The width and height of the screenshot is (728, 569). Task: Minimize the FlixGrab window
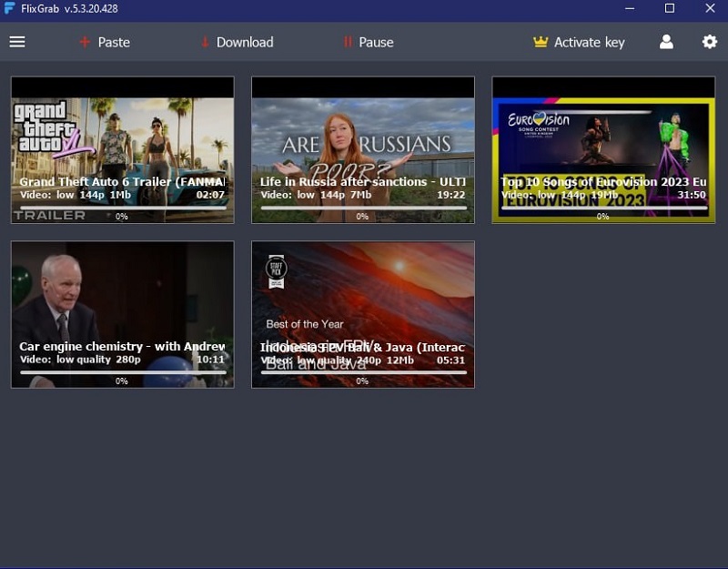tap(630, 8)
